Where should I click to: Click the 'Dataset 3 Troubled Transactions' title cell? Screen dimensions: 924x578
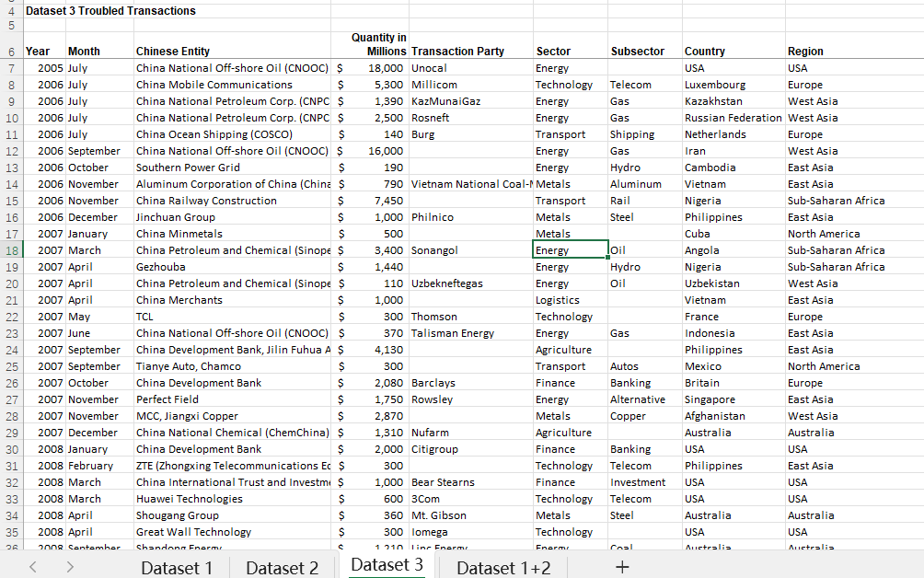tap(110, 11)
